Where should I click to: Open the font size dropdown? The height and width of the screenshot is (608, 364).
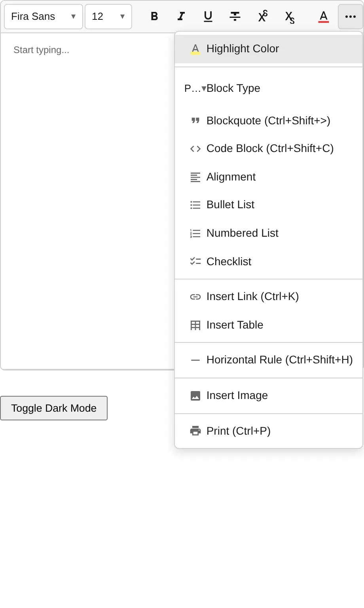point(108,16)
